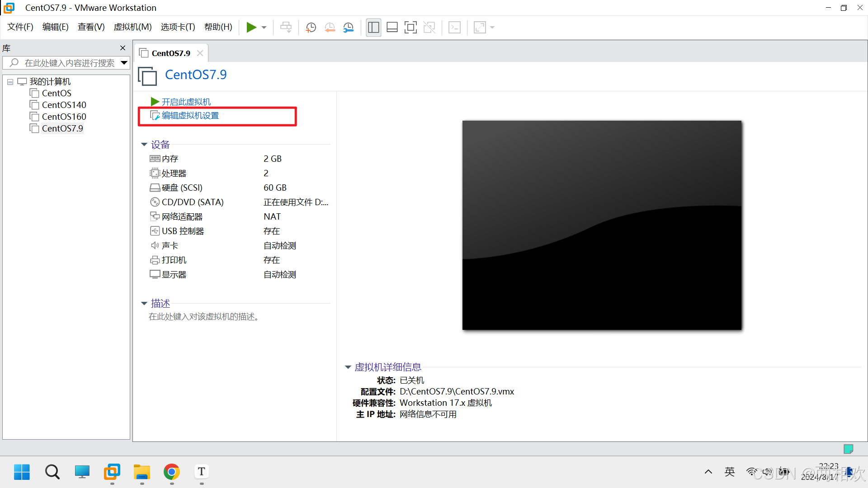Toggle the library sidebar view button
This screenshot has width=868, height=488.
pyautogui.click(x=373, y=28)
